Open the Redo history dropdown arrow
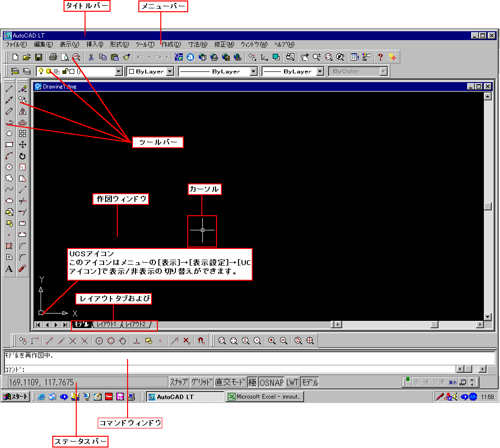 point(167,57)
